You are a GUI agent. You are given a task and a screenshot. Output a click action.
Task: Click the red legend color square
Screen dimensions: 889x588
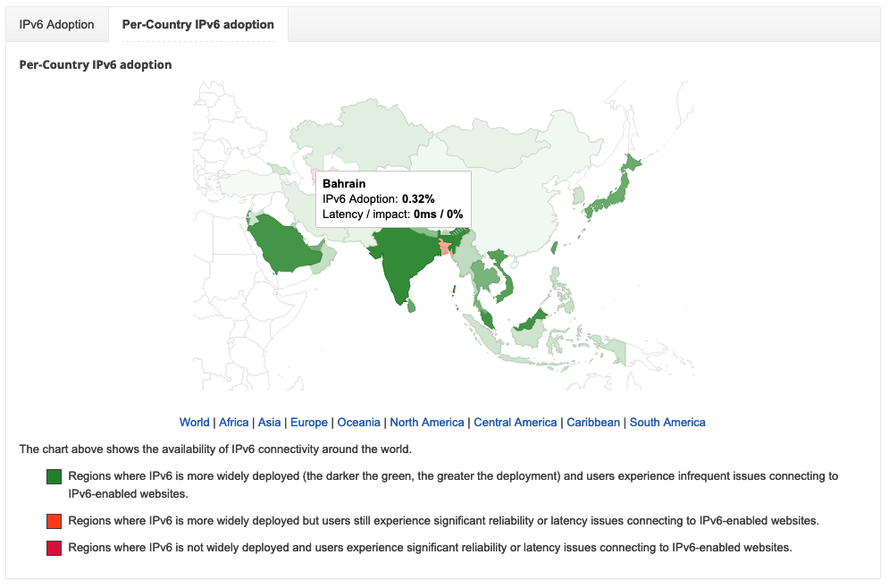click(54, 547)
